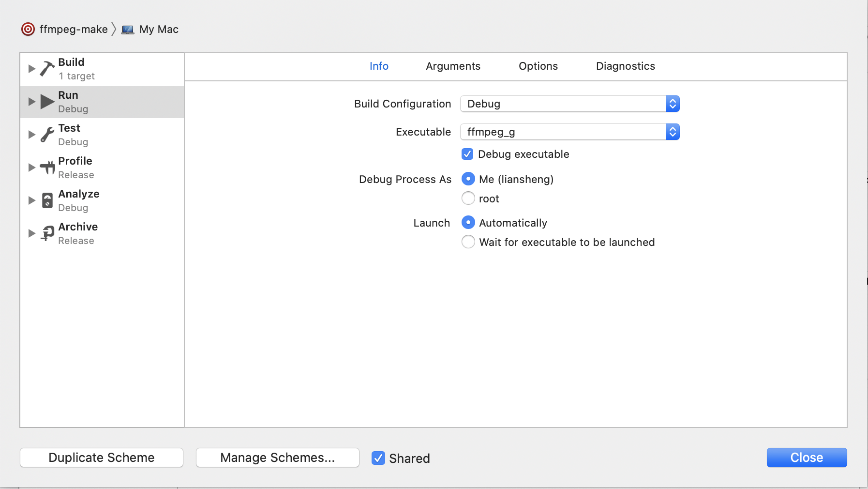This screenshot has height=489, width=868.
Task: Choose Wait for executable to be launched
Action: click(x=468, y=242)
